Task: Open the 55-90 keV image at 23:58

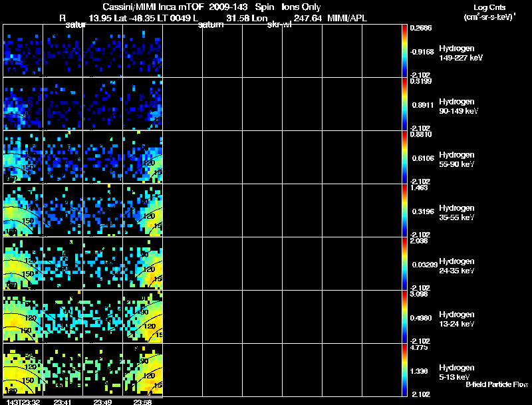Action: [x=142, y=157]
